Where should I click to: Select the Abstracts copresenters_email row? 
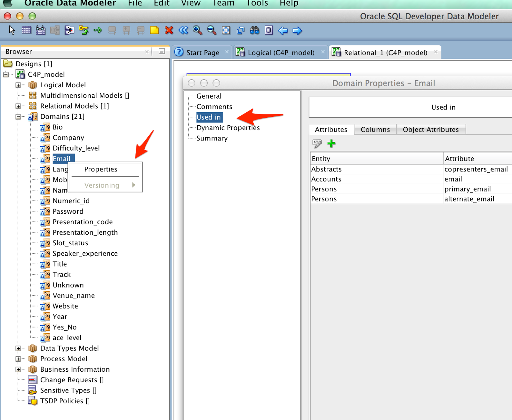point(411,169)
